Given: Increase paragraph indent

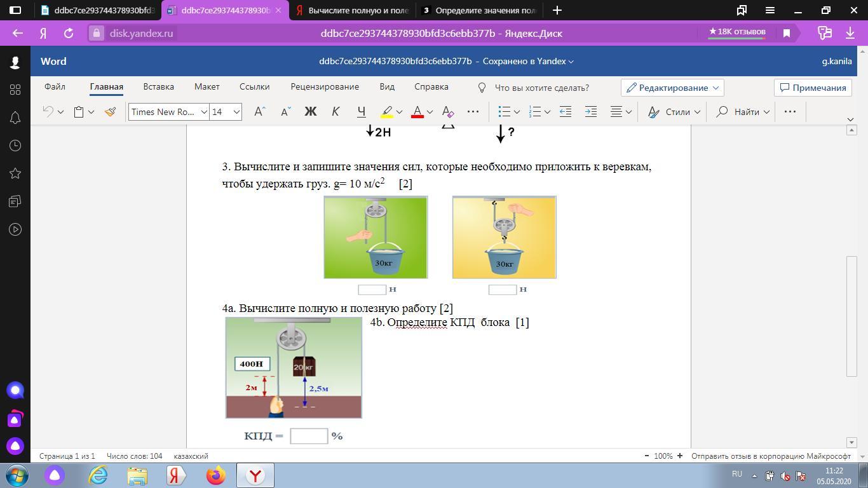Looking at the screenshot, I should 591,112.
